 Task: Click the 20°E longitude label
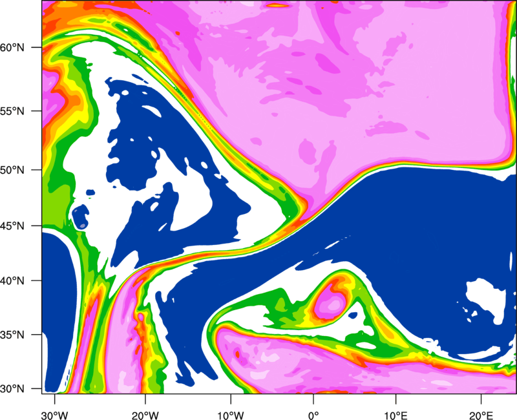(x=481, y=415)
